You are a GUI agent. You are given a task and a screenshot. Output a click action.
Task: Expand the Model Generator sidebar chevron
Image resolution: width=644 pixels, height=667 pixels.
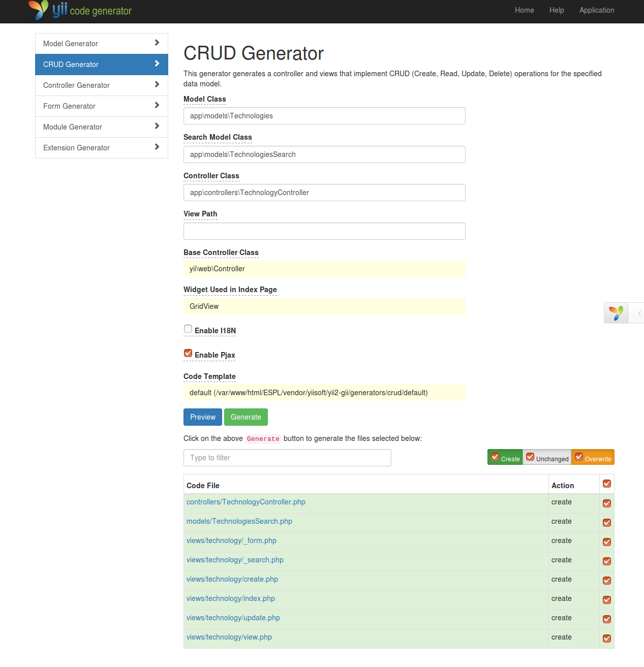coord(157,43)
